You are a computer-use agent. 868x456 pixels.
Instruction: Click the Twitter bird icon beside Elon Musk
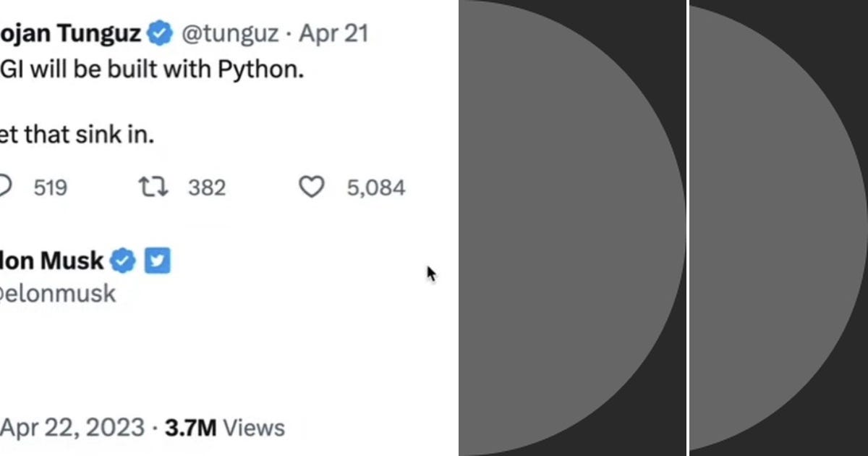click(157, 261)
